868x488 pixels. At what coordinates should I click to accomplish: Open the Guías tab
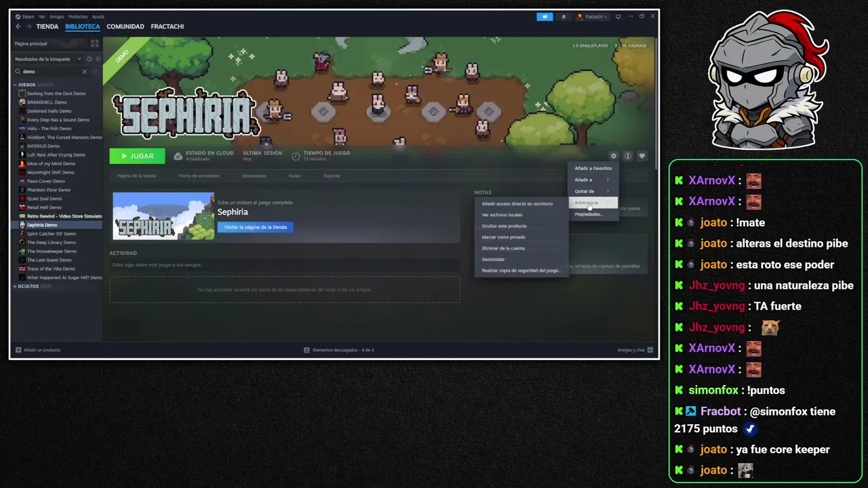click(294, 176)
